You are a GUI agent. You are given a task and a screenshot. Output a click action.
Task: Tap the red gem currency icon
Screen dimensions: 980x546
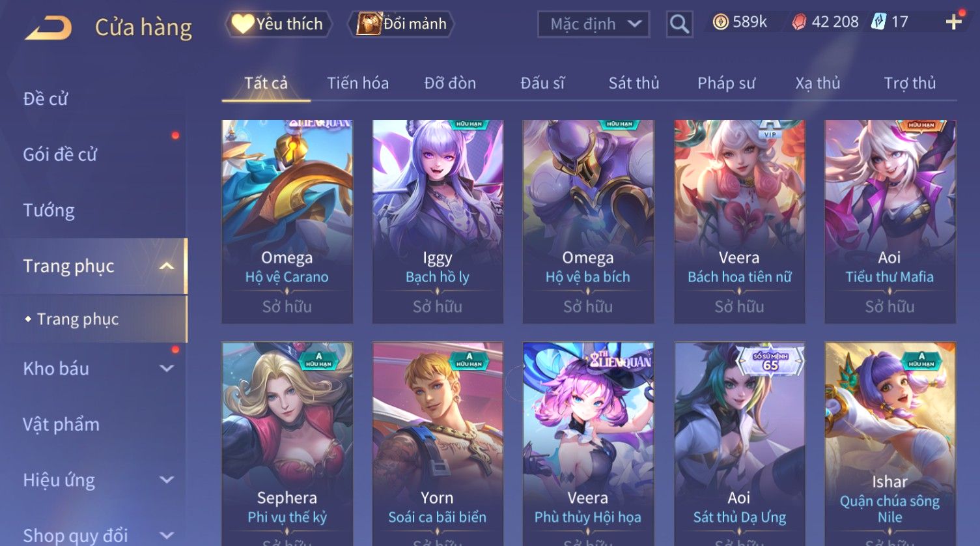[798, 22]
